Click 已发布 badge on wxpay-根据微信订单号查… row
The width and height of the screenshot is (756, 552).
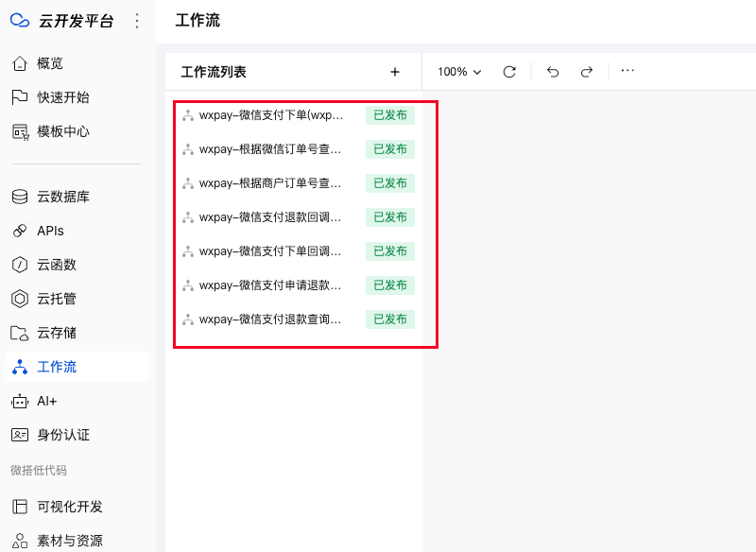point(390,149)
